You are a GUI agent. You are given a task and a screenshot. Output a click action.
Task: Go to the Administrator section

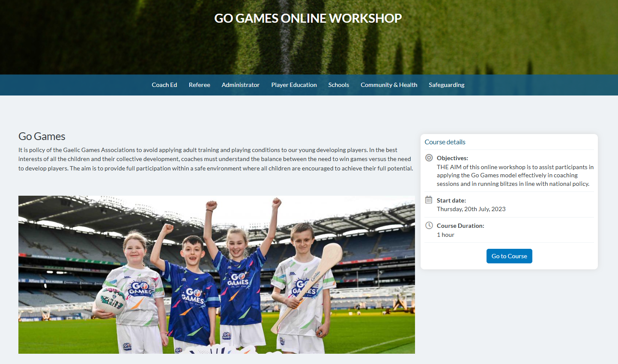tap(240, 85)
